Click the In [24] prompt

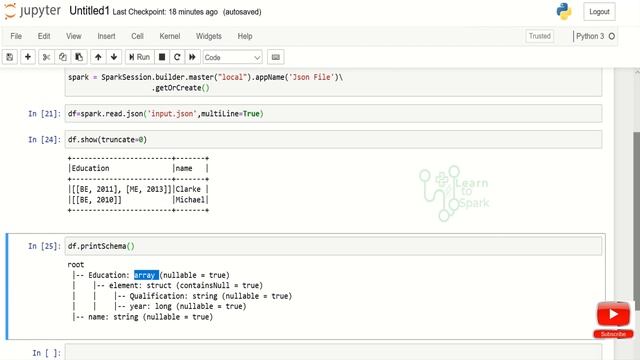[44, 140]
